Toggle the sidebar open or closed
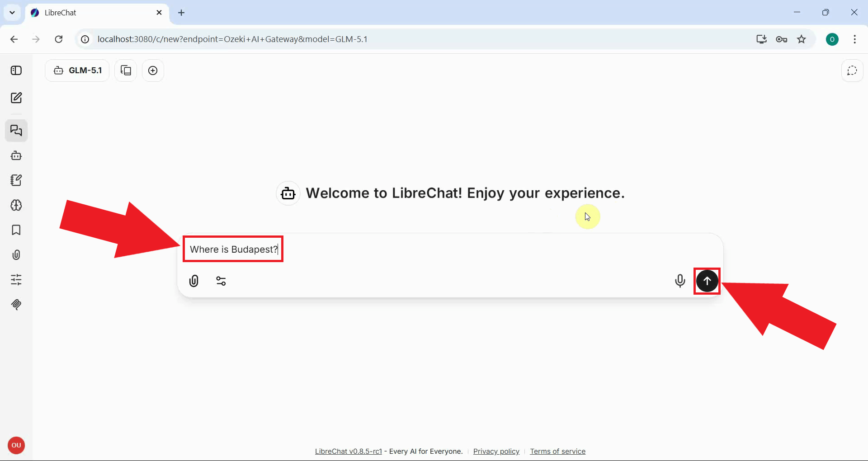 coord(16,71)
